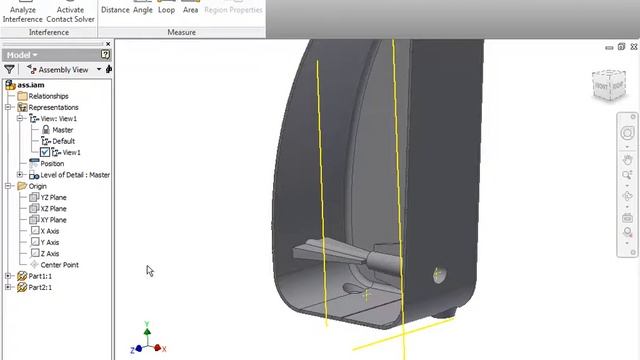Click the Master lock icon

pos(46,130)
